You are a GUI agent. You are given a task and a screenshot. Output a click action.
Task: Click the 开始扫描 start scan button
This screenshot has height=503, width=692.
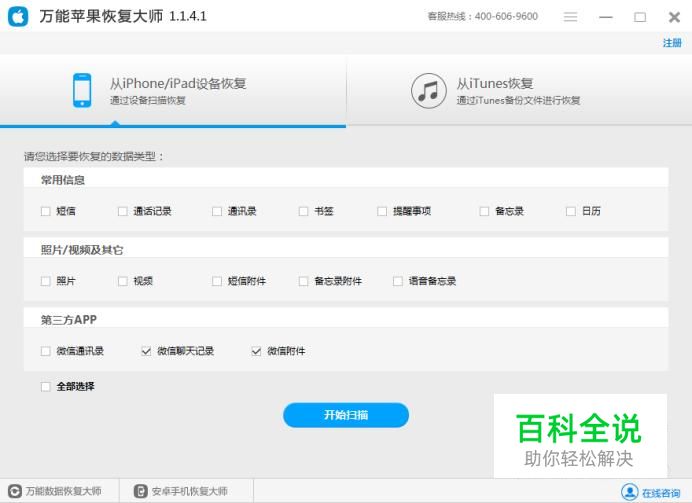346,415
